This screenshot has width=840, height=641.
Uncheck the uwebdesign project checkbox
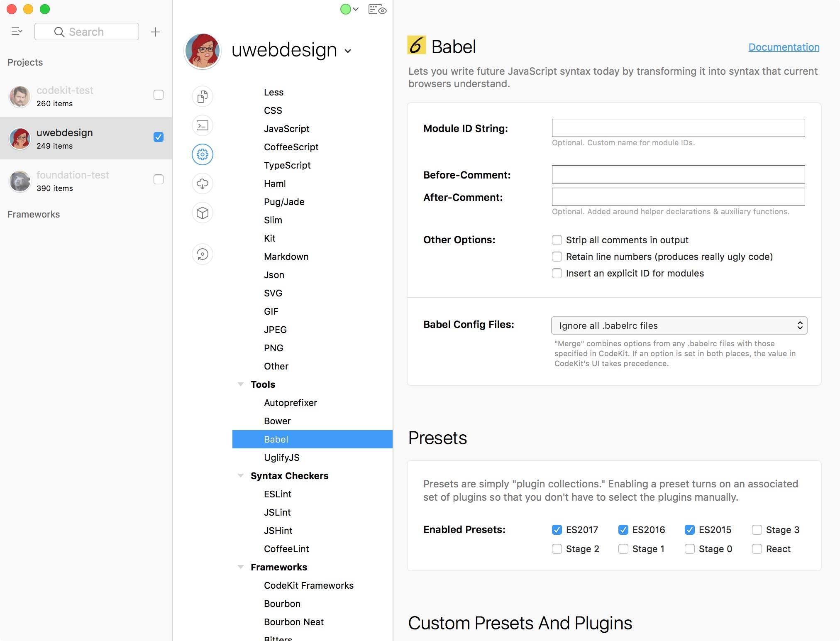159,137
